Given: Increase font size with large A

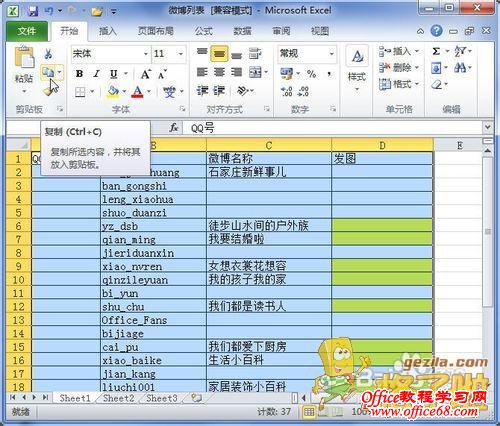Looking at the screenshot, I should 145,74.
